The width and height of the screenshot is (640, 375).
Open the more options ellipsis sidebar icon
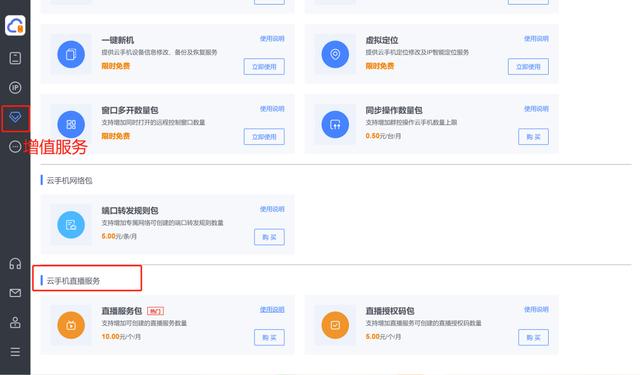(15, 146)
